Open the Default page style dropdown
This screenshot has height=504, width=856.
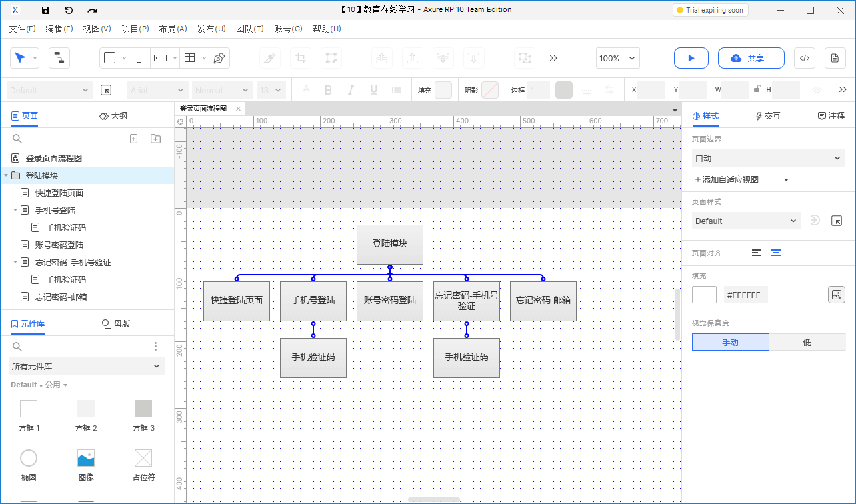746,221
